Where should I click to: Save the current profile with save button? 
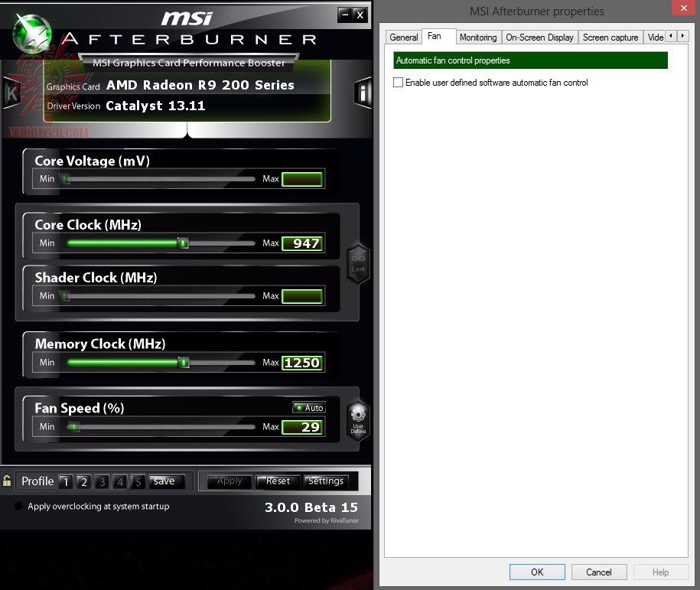pyautogui.click(x=167, y=481)
